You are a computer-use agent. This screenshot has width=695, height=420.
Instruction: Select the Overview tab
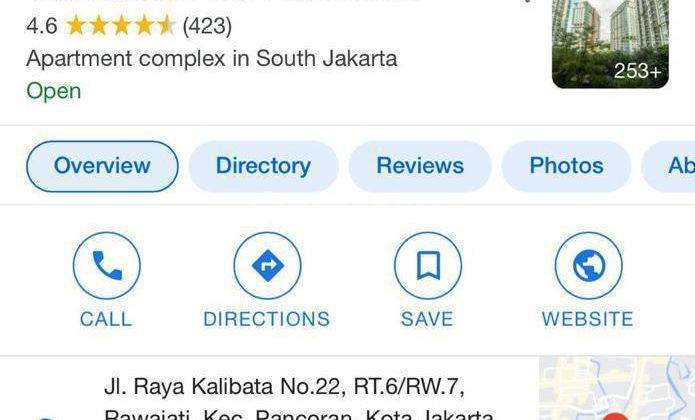click(102, 166)
